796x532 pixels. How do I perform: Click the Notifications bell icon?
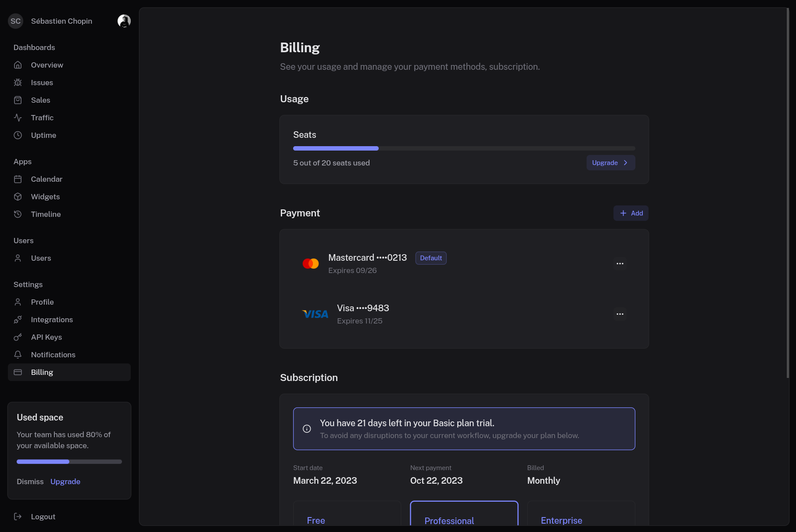tap(18, 355)
